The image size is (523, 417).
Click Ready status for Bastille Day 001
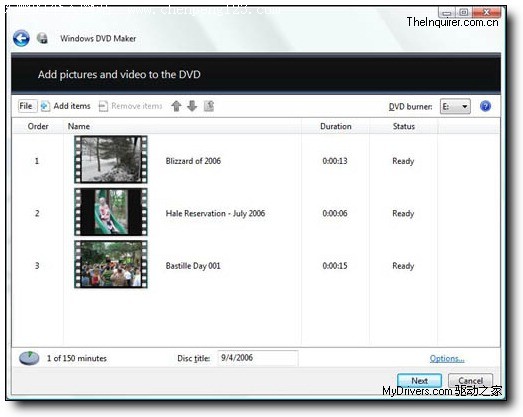pyautogui.click(x=403, y=266)
